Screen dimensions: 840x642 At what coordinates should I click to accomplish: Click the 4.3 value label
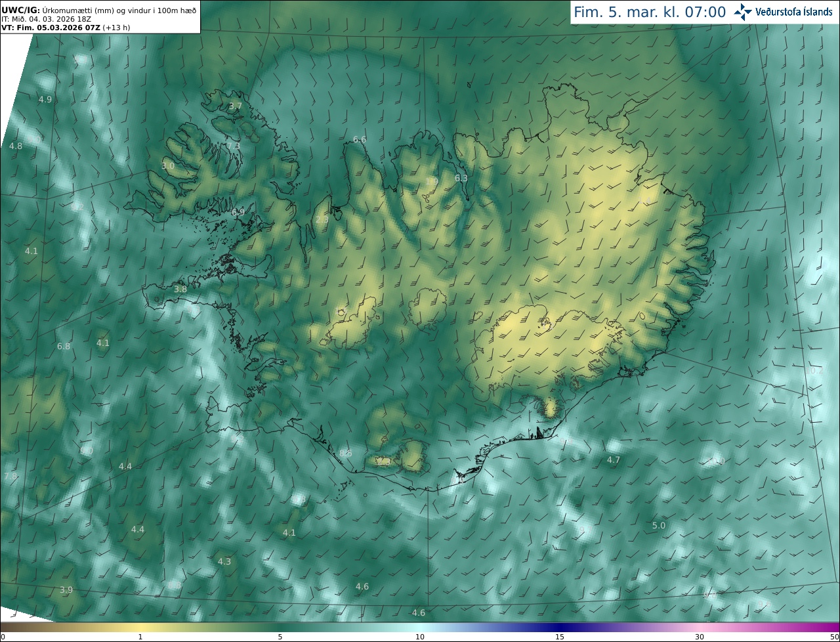pos(224,561)
